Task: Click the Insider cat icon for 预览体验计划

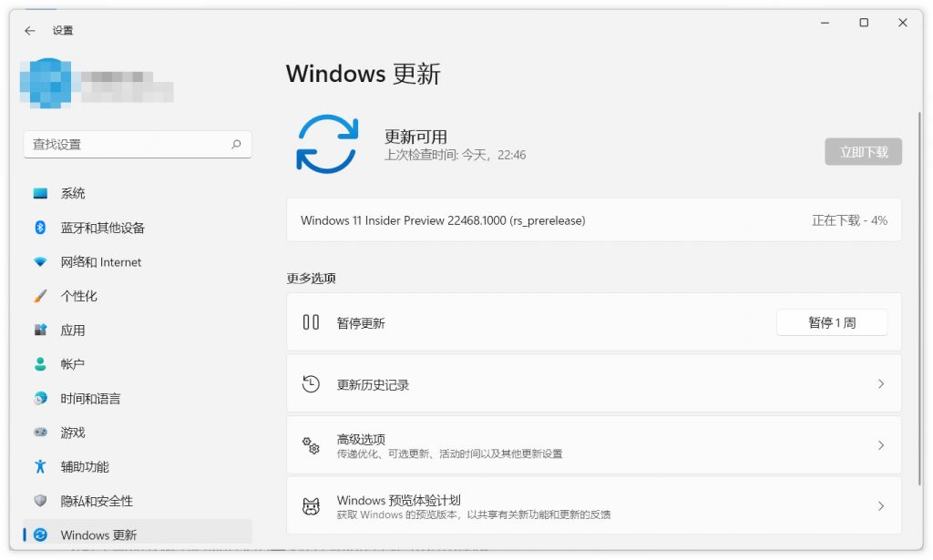Action: pyautogui.click(x=311, y=506)
